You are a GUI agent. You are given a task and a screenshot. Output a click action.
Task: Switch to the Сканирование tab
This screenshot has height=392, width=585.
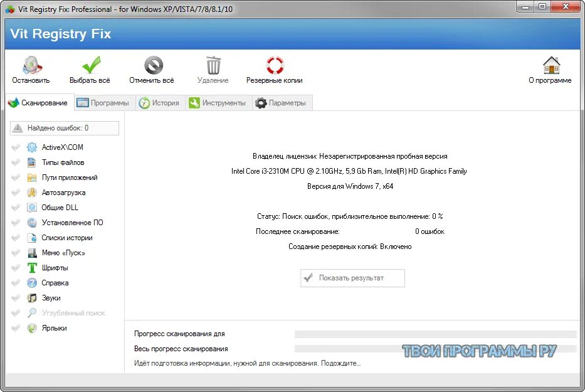click(39, 103)
